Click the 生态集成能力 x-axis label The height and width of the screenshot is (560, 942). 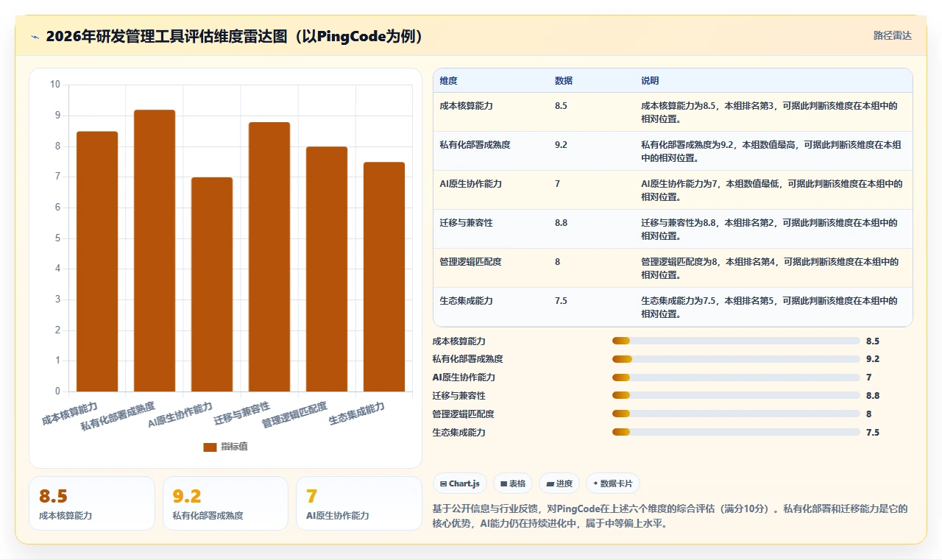point(357,414)
